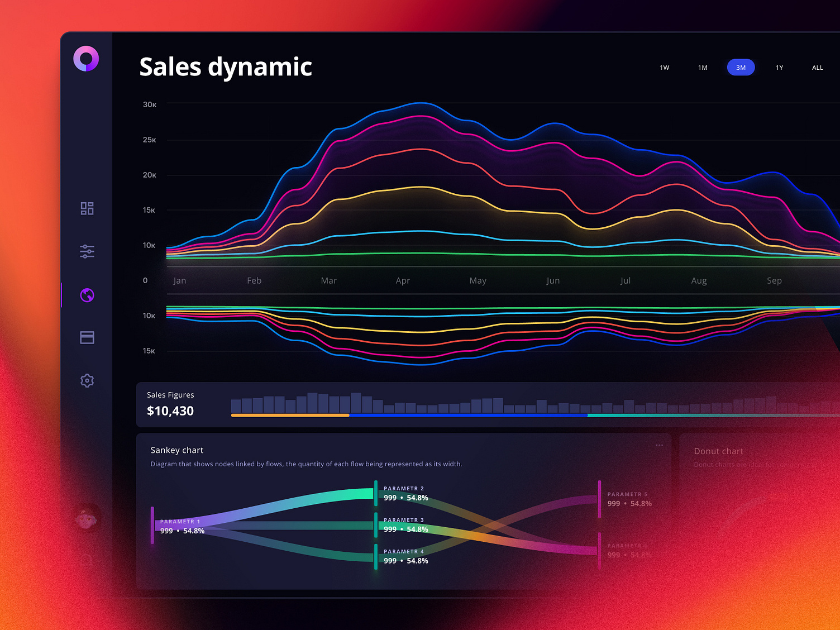Click the Sales Figures $10,430 value

point(170,411)
